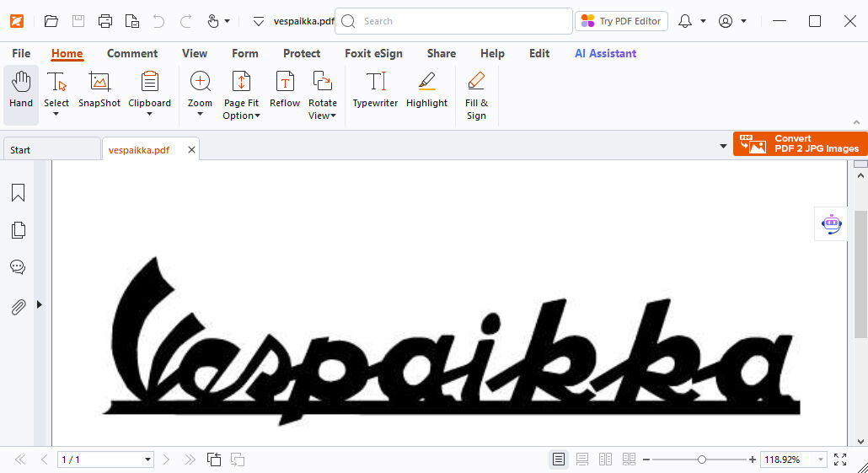Open the Protect ribbon tab
Viewport: 868px width, 473px height.
[302, 53]
